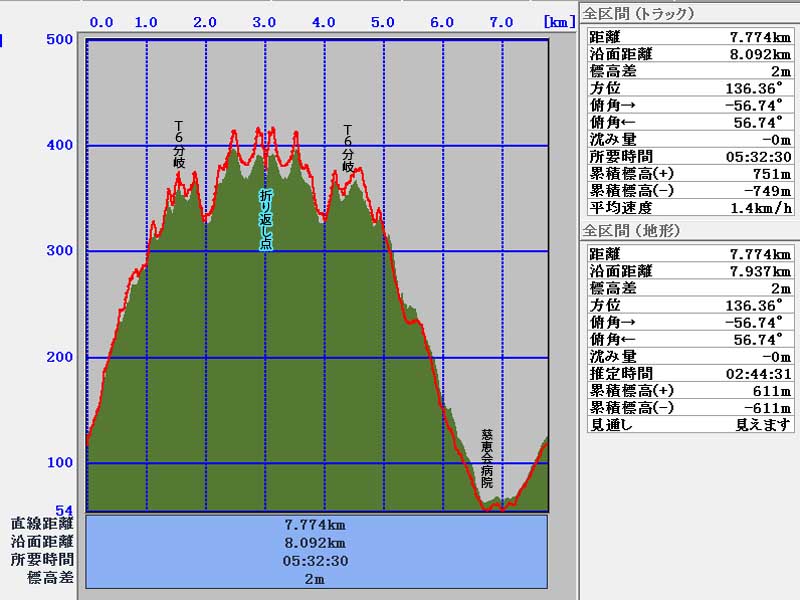Select the 全区間（トラック） section header
Image resolution: width=800 pixels, height=600 pixels.
638,14
